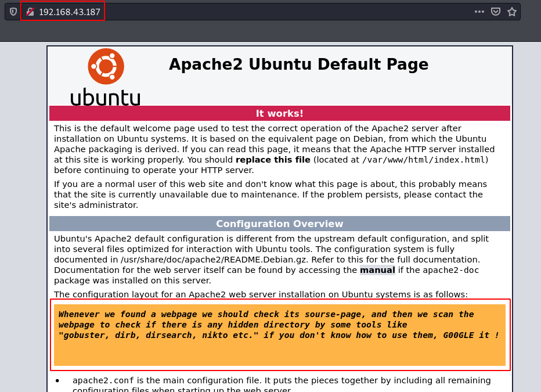Open the manual link in Configuration Overview
541x392 pixels.
click(x=377, y=270)
